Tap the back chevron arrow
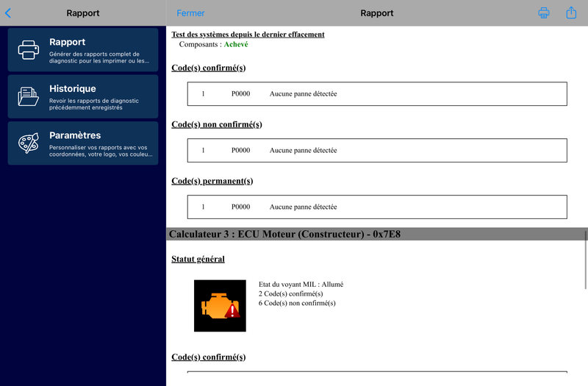The width and height of the screenshot is (588, 386). pyautogui.click(x=8, y=13)
